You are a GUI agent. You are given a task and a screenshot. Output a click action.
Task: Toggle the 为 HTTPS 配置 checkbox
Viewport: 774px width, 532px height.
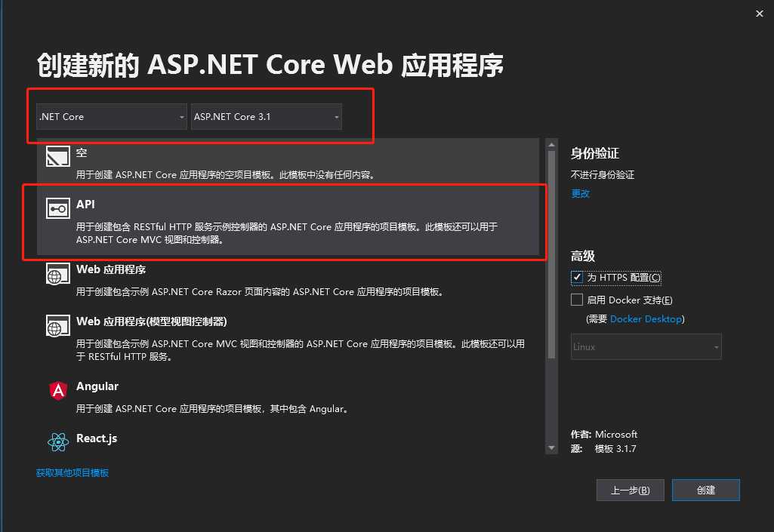coord(577,278)
